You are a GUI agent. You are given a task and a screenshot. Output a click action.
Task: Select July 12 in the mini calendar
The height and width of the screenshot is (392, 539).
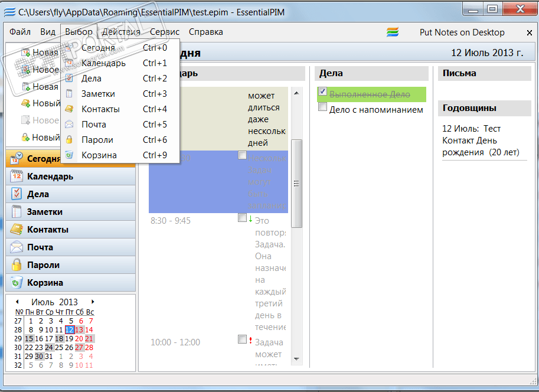coord(70,330)
